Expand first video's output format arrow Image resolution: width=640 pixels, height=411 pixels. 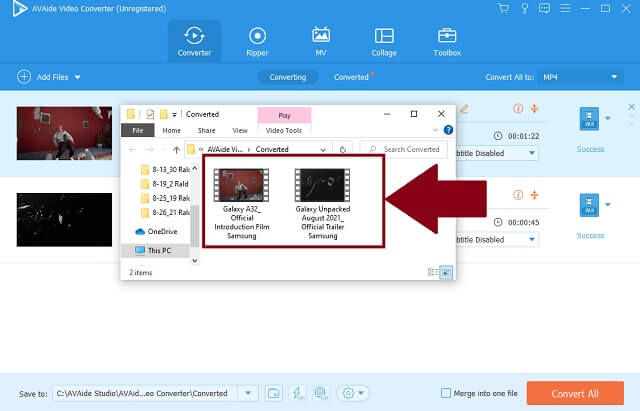point(608,118)
